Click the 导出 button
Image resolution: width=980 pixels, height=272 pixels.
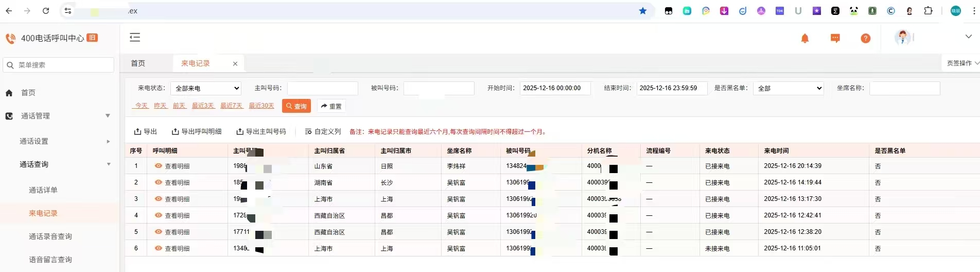coord(145,131)
